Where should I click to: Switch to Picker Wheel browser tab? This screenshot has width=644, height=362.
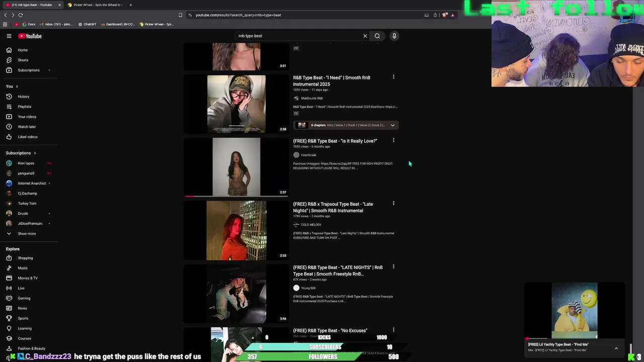pos(95,5)
